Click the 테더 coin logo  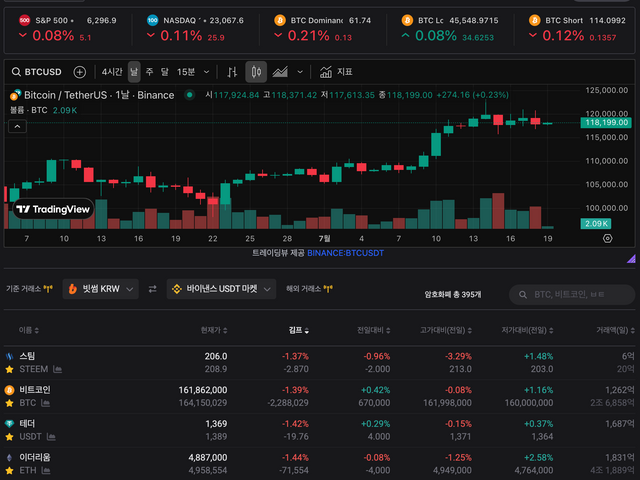(x=9, y=424)
